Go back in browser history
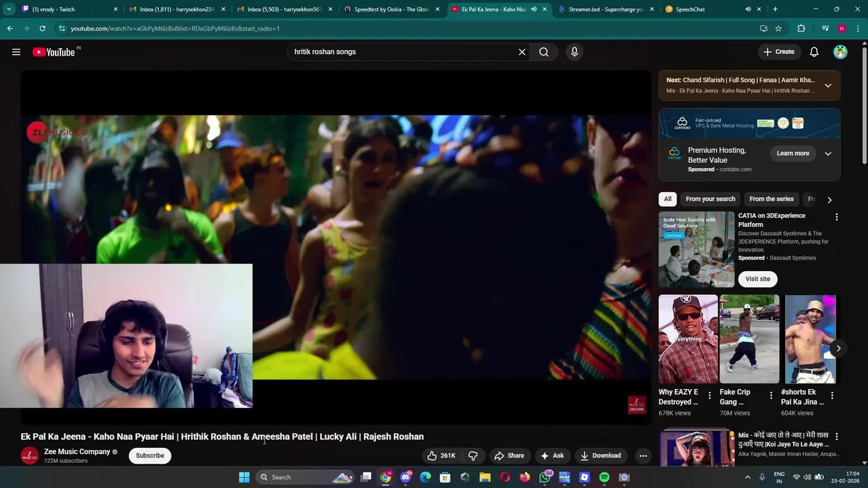 tap(9, 28)
